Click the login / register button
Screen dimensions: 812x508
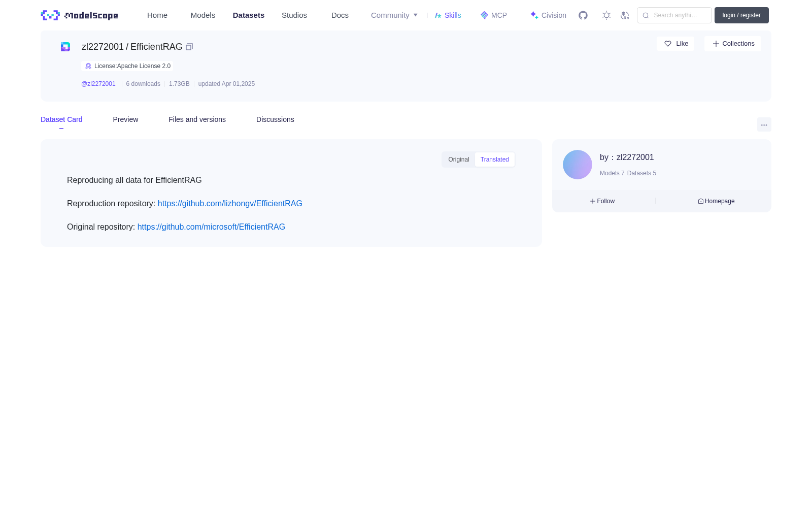pos(741,15)
